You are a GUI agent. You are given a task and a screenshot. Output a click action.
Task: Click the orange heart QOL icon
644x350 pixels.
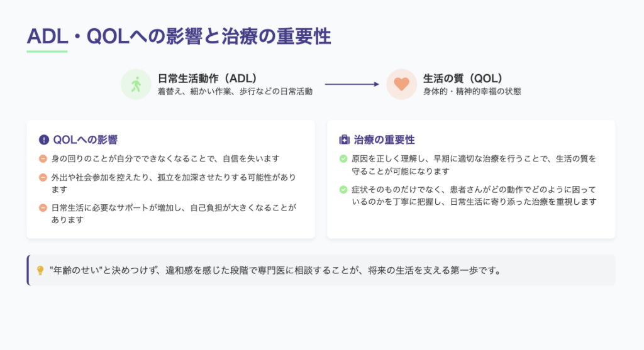(x=402, y=84)
